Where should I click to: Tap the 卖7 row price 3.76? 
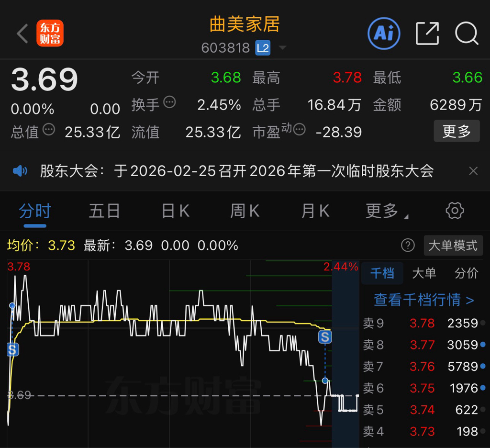coord(422,367)
